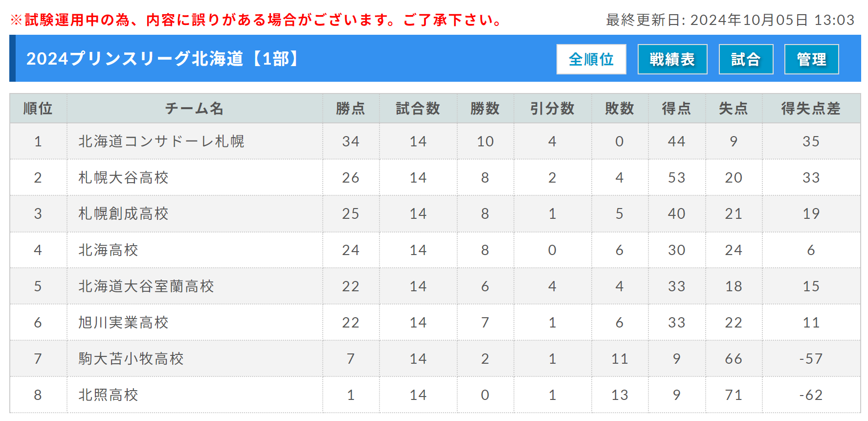
Task: Click the 引分数 column header
Action: 552,109
